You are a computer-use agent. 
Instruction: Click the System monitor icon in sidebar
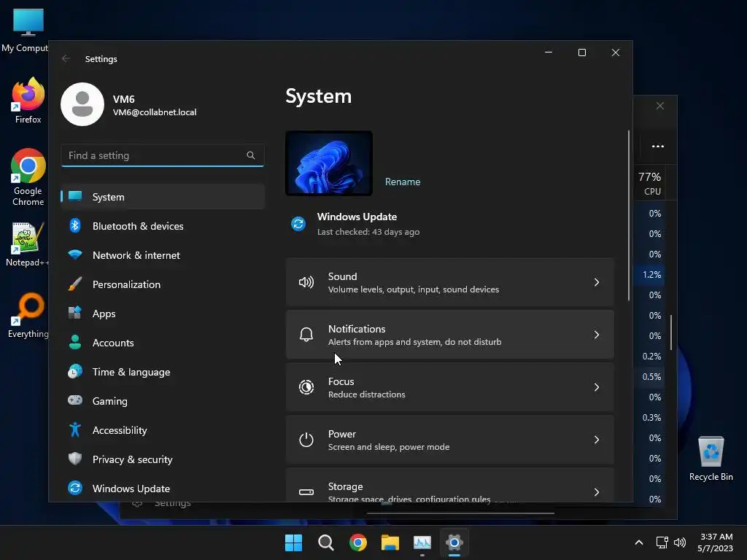75,196
